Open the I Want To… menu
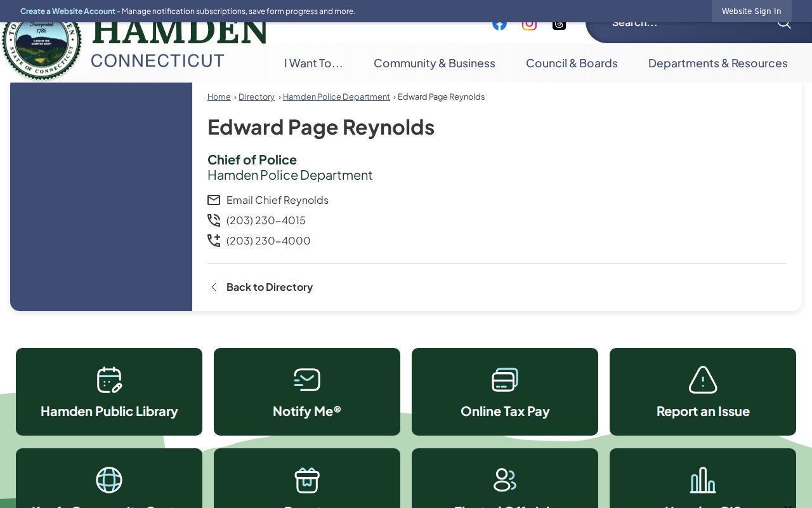This screenshot has height=508, width=812. point(313,63)
